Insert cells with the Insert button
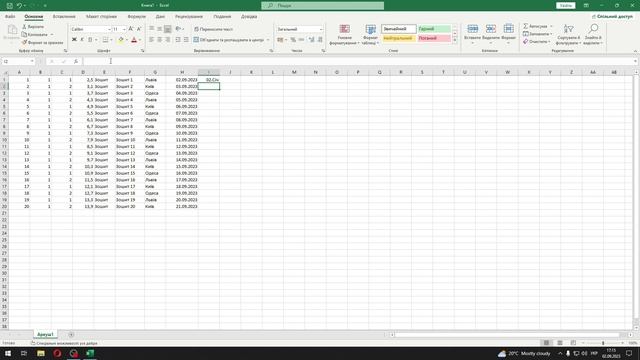 473,34
